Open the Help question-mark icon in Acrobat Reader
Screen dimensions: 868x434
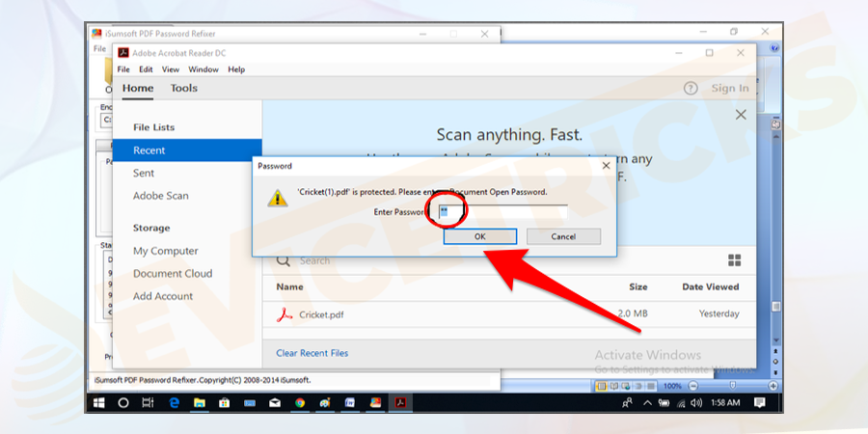[x=691, y=88]
